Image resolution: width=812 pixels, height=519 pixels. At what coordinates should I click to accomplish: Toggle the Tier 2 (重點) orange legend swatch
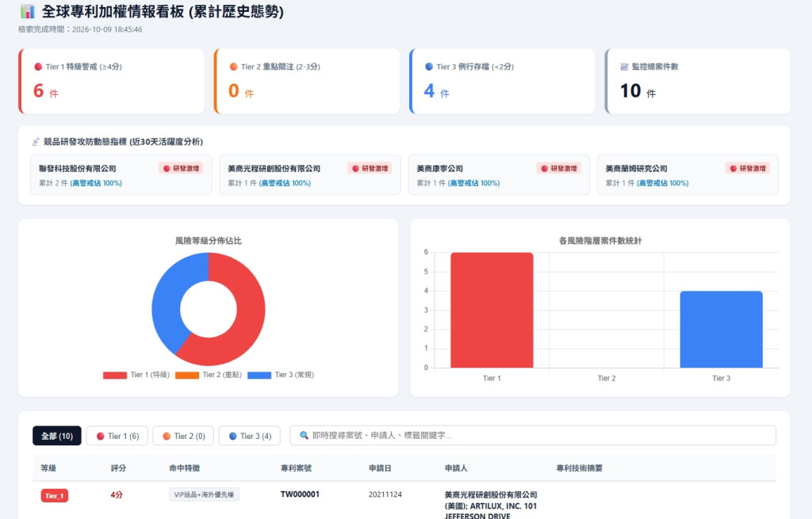(187, 375)
